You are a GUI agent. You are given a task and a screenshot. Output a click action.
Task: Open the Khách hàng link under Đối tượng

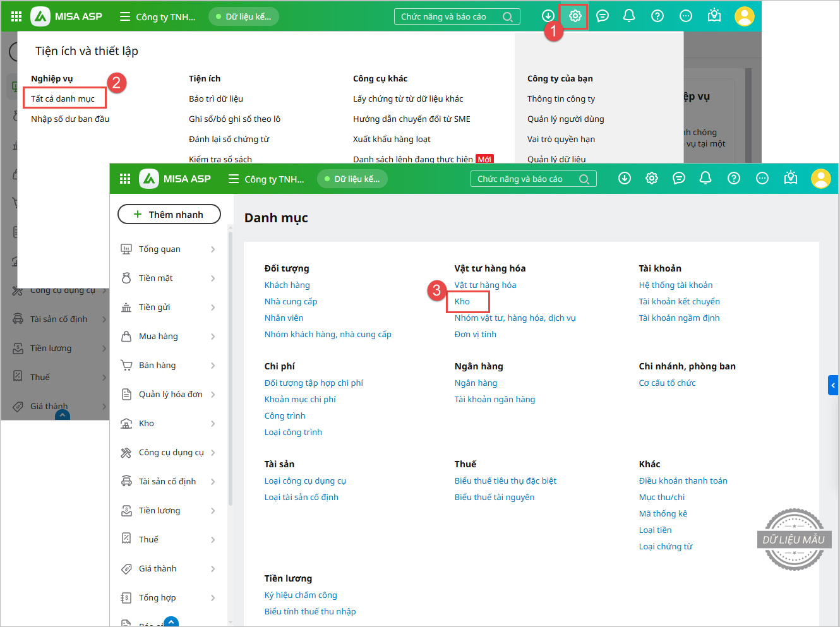[x=287, y=285]
